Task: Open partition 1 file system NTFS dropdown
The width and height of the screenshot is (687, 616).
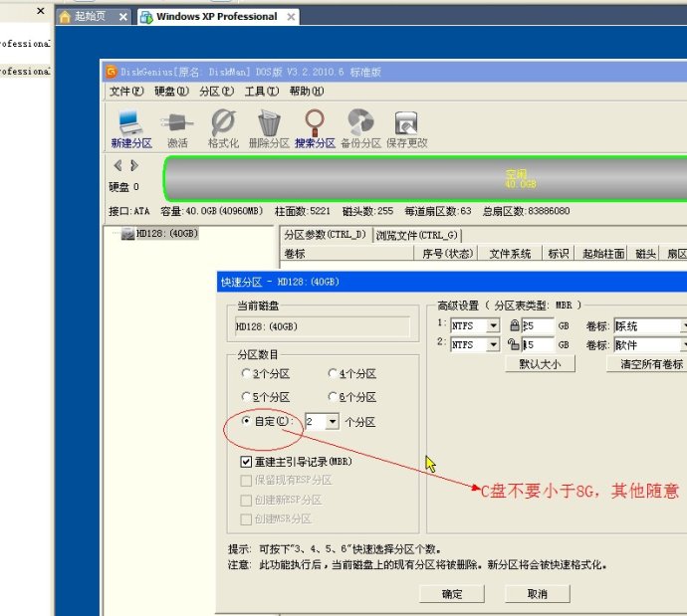Action: pyautogui.click(x=493, y=325)
